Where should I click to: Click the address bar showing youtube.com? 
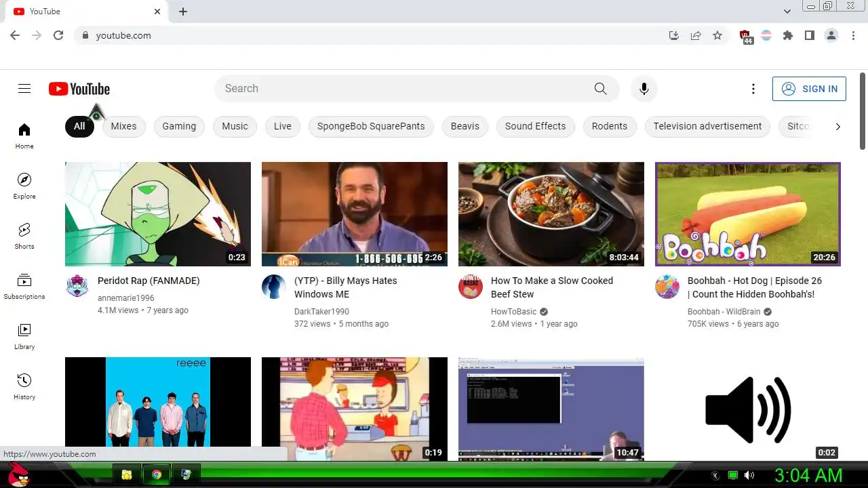373,35
